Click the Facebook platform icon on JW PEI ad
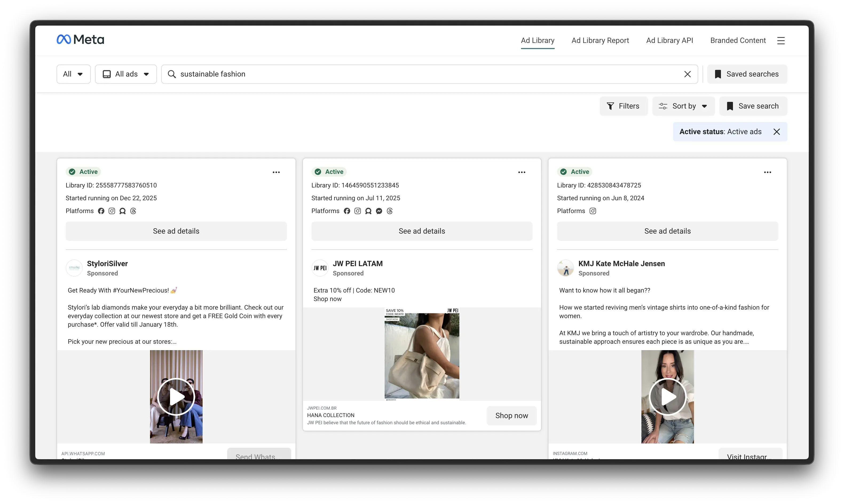The height and width of the screenshot is (504, 844). tap(347, 211)
